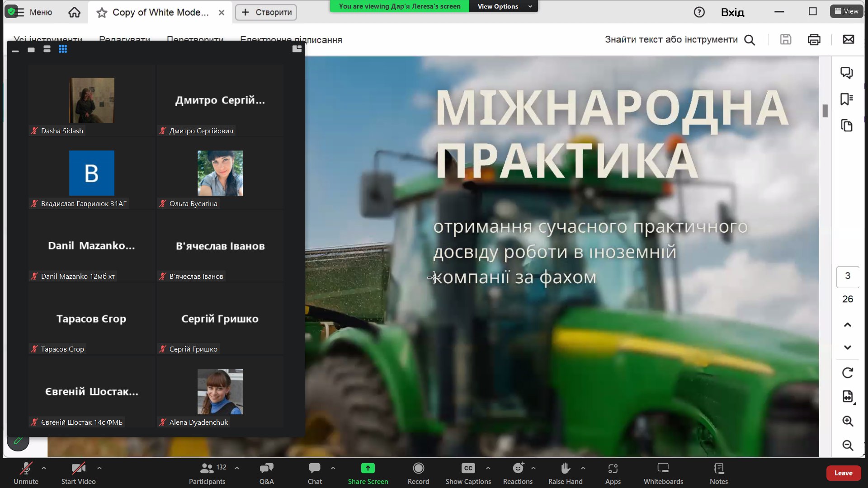Switch to the grid gallery view
This screenshot has width=868, height=488.
[63, 49]
